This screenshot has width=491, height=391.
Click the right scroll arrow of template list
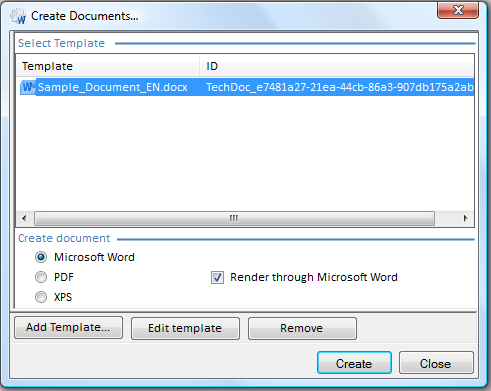click(x=465, y=219)
